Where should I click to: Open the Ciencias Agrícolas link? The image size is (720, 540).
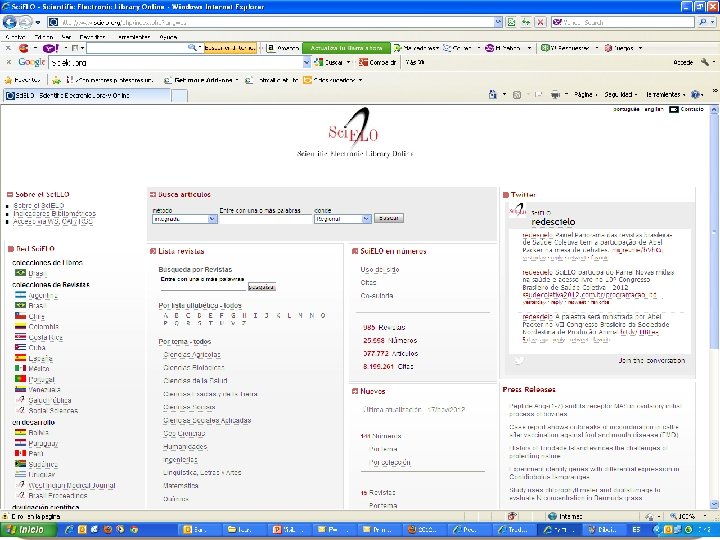192,354
